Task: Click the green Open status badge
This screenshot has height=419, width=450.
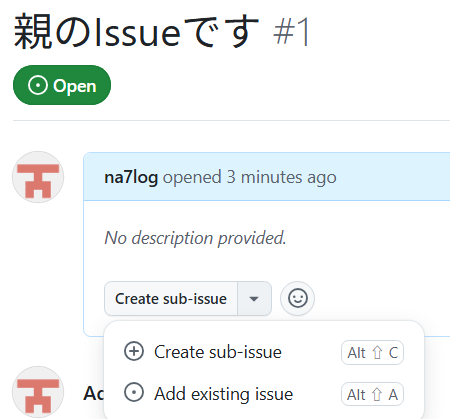Action: pyautogui.click(x=62, y=85)
